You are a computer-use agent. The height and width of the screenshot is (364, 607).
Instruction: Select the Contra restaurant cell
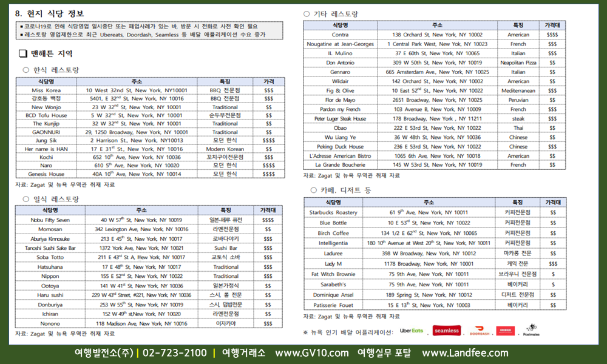click(x=341, y=35)
